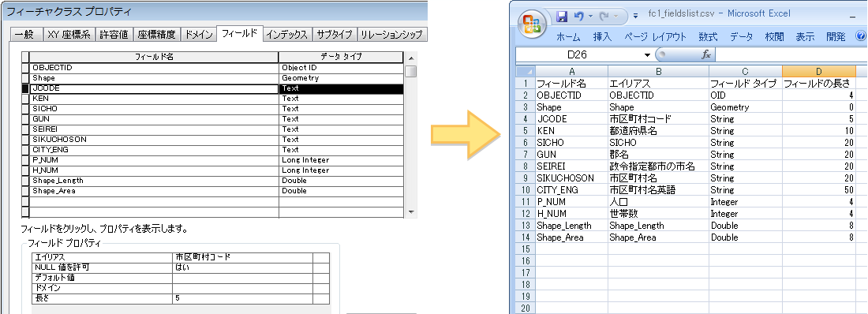This screenshot has height=314, width=868.
Task: Click the NULL 値を許可 value はい
Action: (x=242, y=267)
